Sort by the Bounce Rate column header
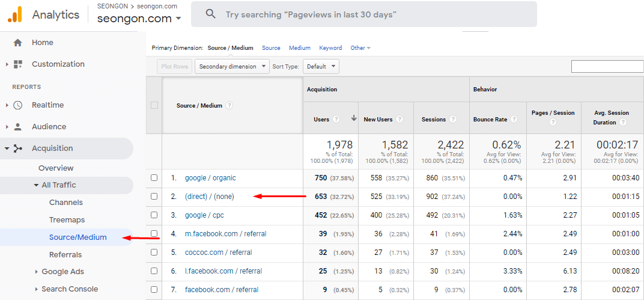Viewport: 644px width, 300px height. [x=490, y=120]
